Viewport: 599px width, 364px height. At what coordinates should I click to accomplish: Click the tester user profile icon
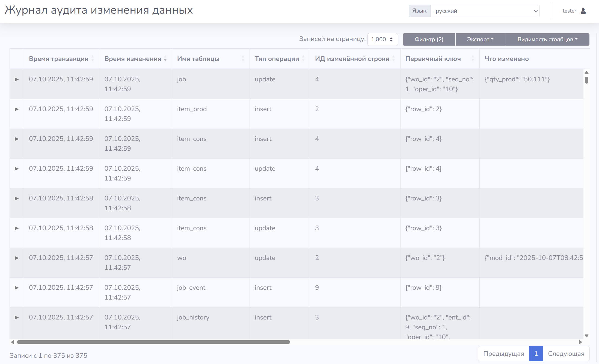pyautogui.click(x=583, y=11)
